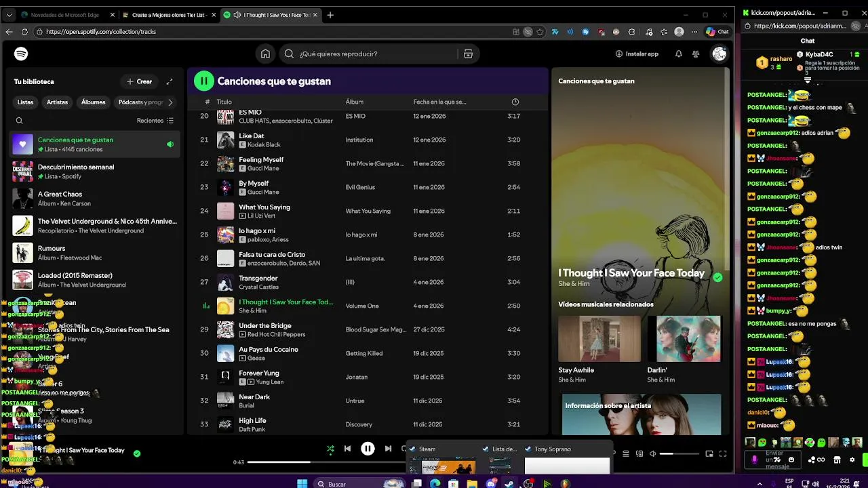Open the Edge profile icon
This screenshot has height=488, width=868.
click(x=679, y=32)
